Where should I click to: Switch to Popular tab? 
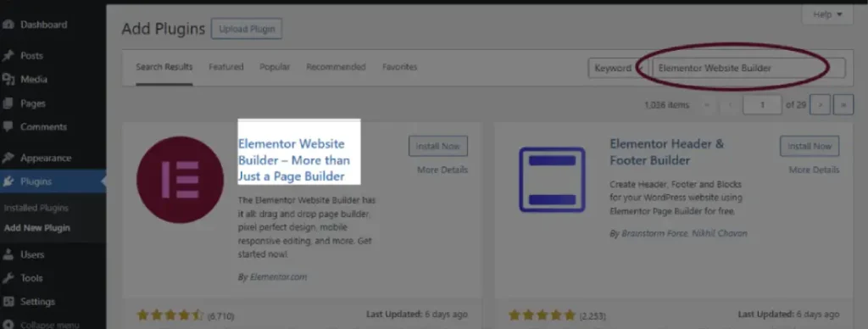(275, 67)
